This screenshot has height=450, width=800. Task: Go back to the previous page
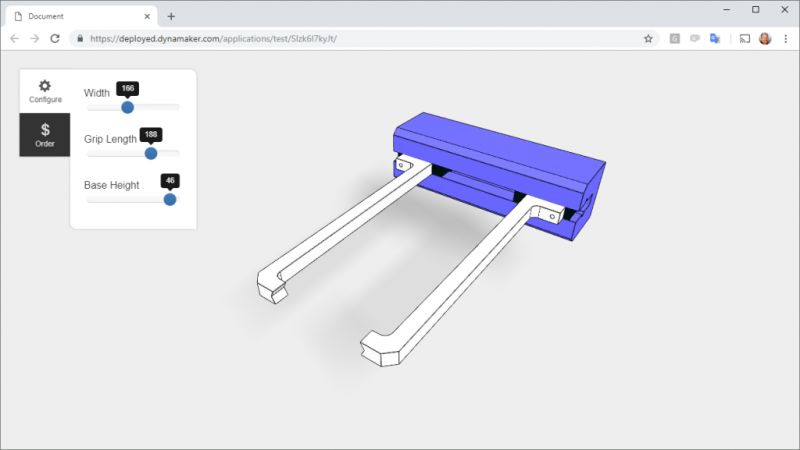pos(15,39)
